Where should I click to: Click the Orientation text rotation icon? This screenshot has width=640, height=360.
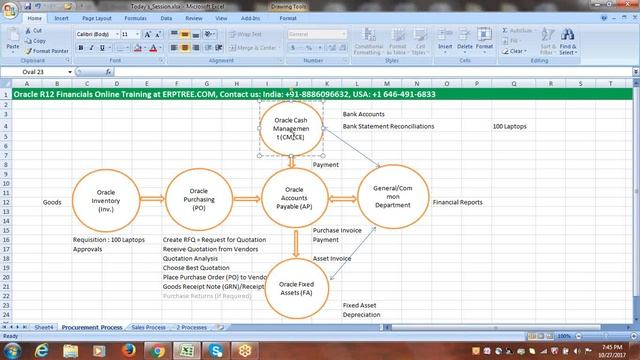tap(208, 34)
